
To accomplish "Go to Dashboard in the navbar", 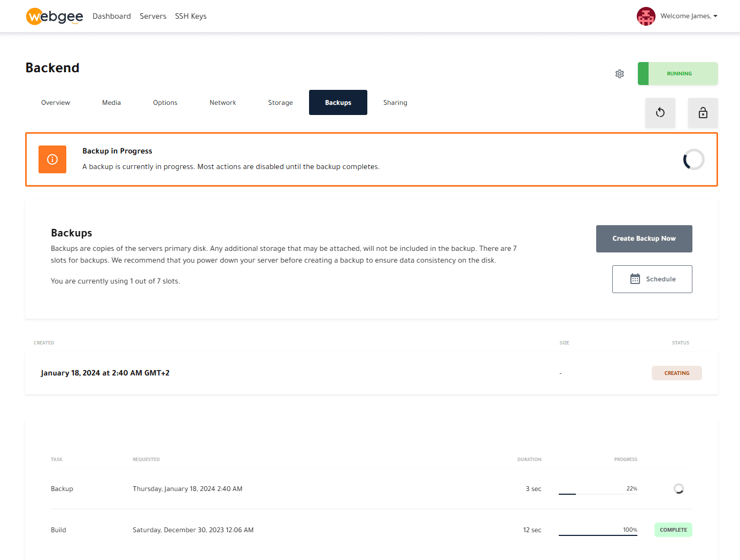I will (x=112, y=16).
